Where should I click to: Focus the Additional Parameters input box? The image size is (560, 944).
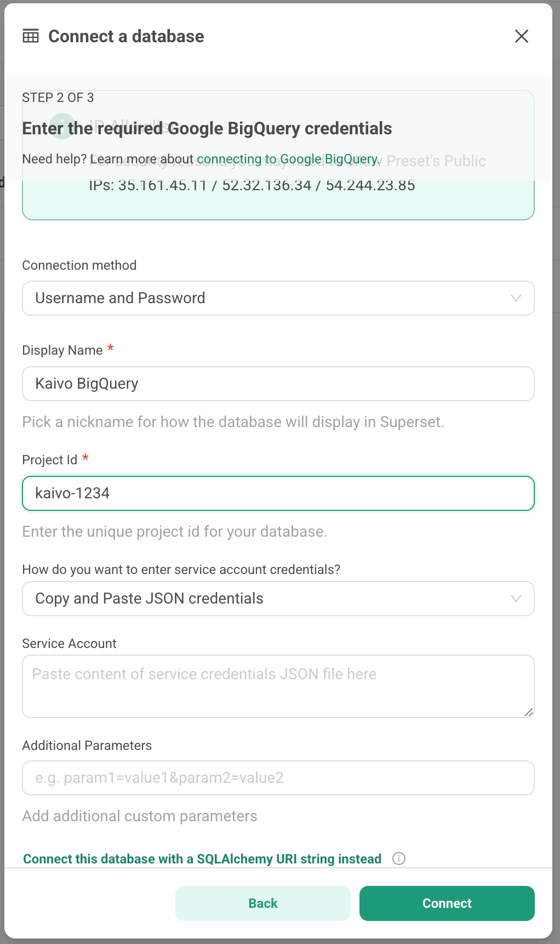tap(278, 778)
